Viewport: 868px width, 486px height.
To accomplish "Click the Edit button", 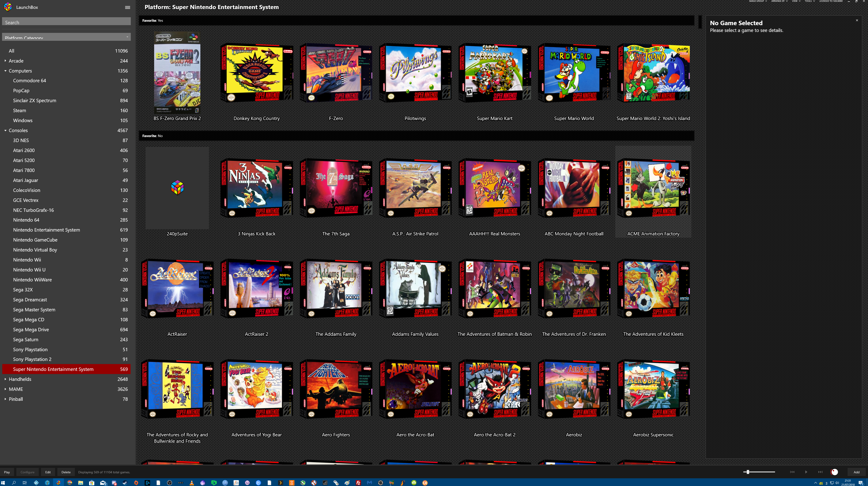I will [48, 472].
